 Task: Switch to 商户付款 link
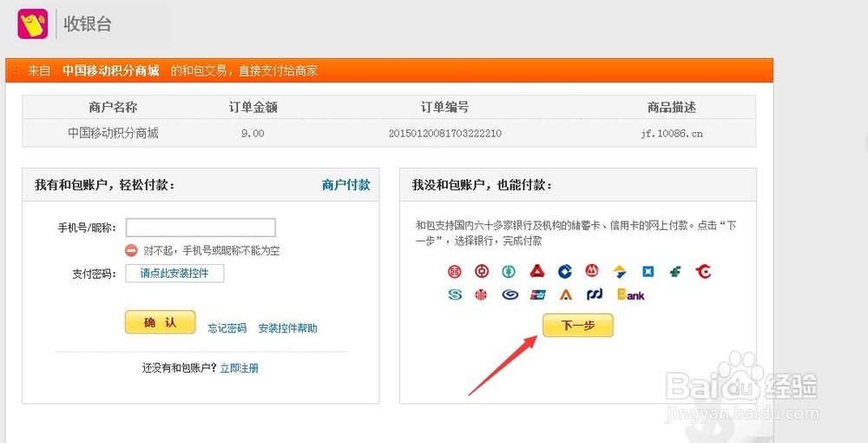tap(346, 185)
